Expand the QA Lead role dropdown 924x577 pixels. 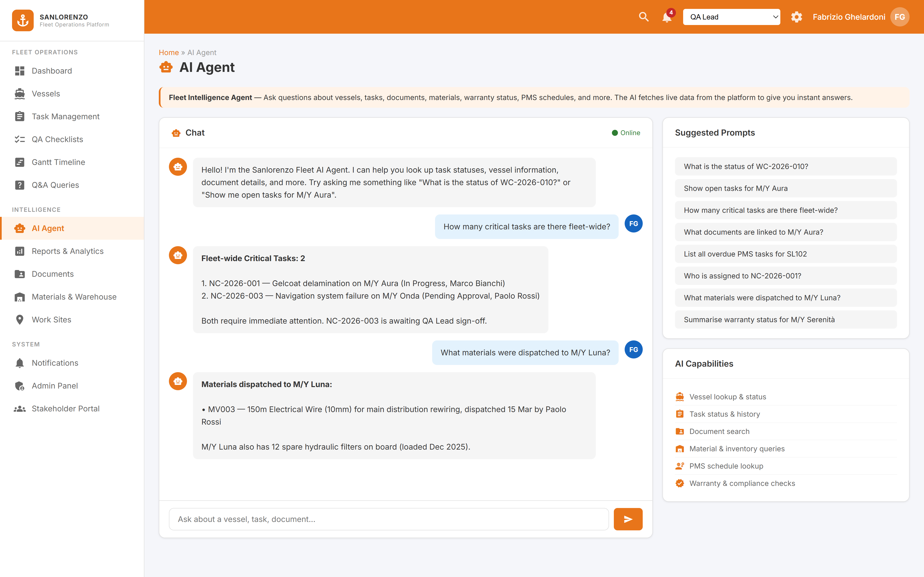click(731, 17)
